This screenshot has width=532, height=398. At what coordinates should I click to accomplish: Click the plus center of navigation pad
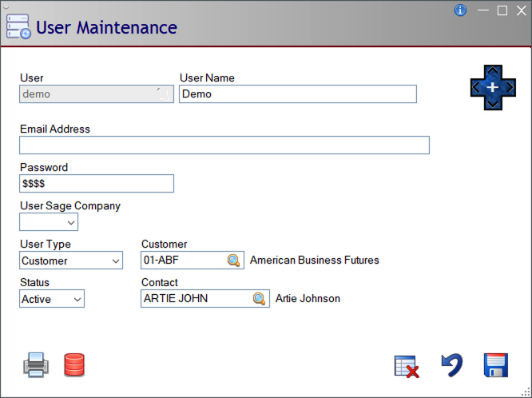pos(493,86)
